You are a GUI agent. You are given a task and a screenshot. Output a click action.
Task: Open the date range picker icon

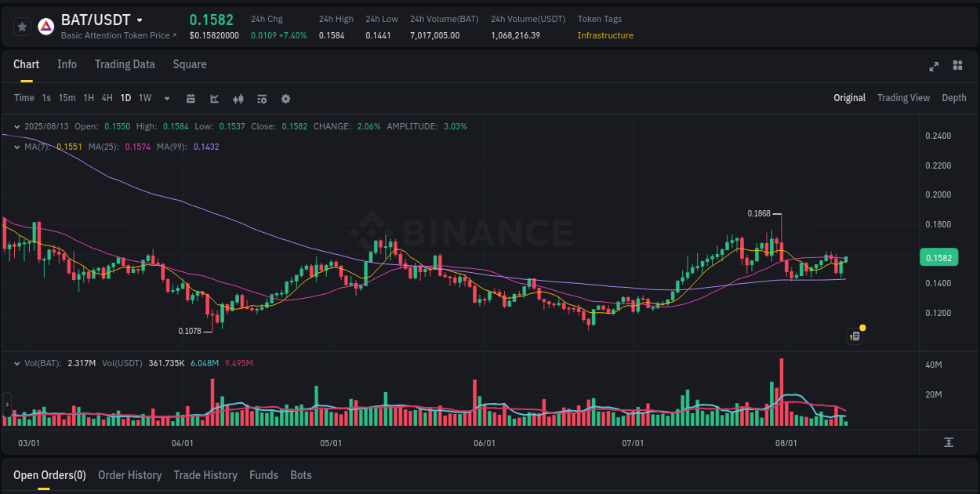(x=191, y=98)
